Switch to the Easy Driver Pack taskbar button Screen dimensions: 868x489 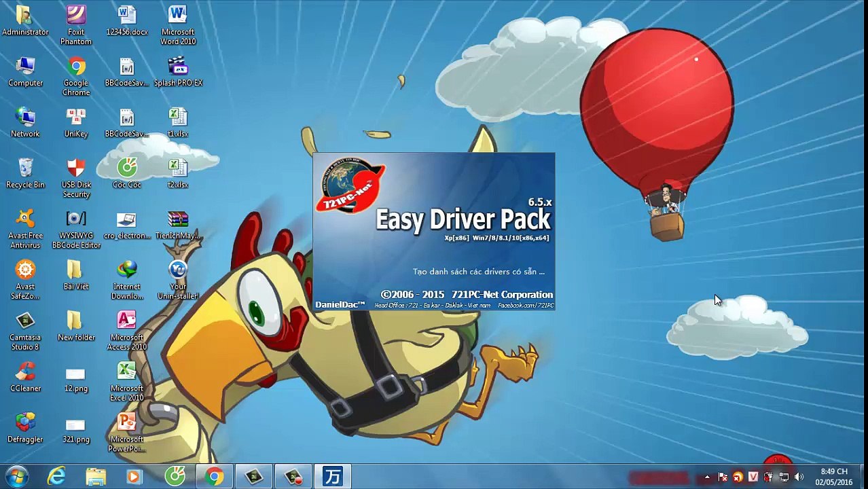click(x=333, y=477)
